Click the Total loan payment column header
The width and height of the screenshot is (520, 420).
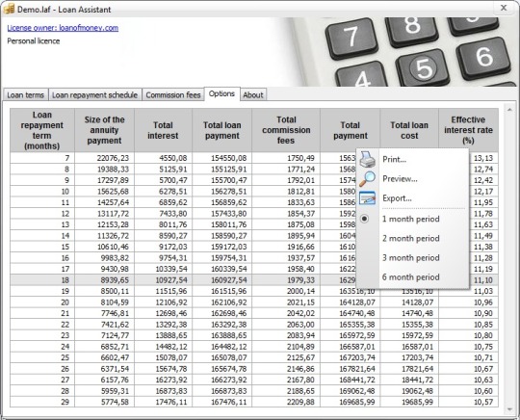tap(221, 130)
